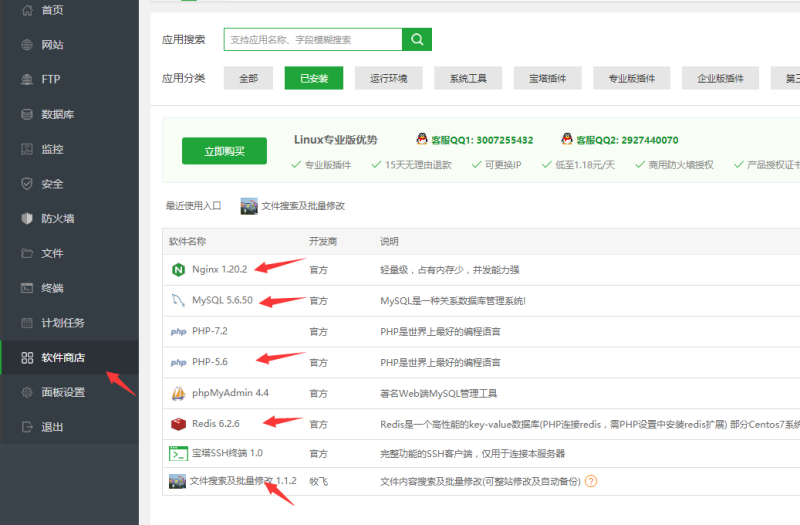Click the red Redis cube icon
The image size is (800, 525).
(178, 424)
